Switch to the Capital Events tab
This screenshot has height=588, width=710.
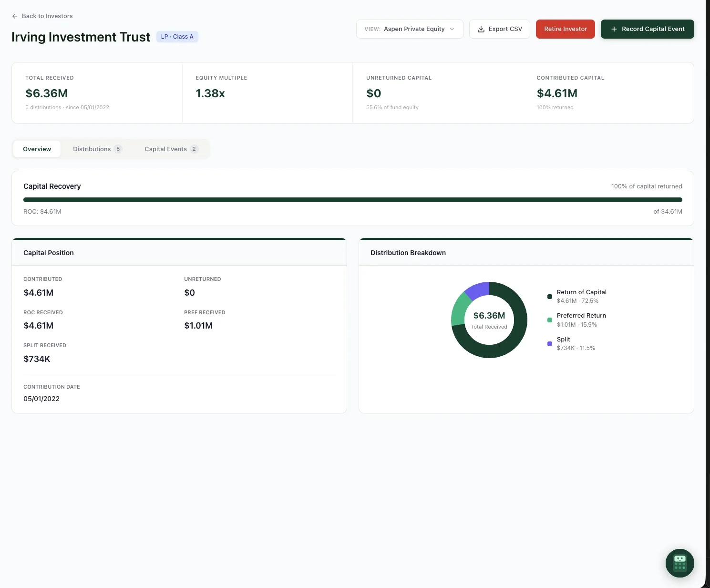point(165,149)
